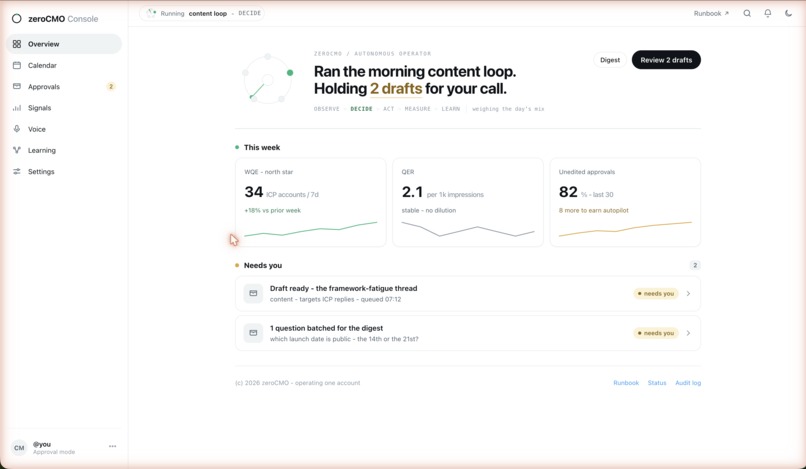Select the OBSERVE loop stage
The width and height of the screenshot is (806, 469).
tap(327, 109)
